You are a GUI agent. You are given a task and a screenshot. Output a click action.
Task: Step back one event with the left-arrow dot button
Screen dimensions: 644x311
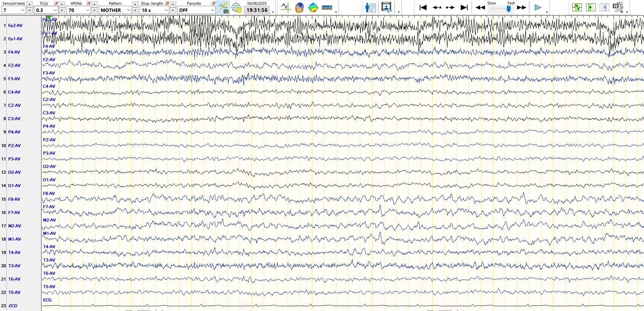pyautogui.click(x=437, y=8)
